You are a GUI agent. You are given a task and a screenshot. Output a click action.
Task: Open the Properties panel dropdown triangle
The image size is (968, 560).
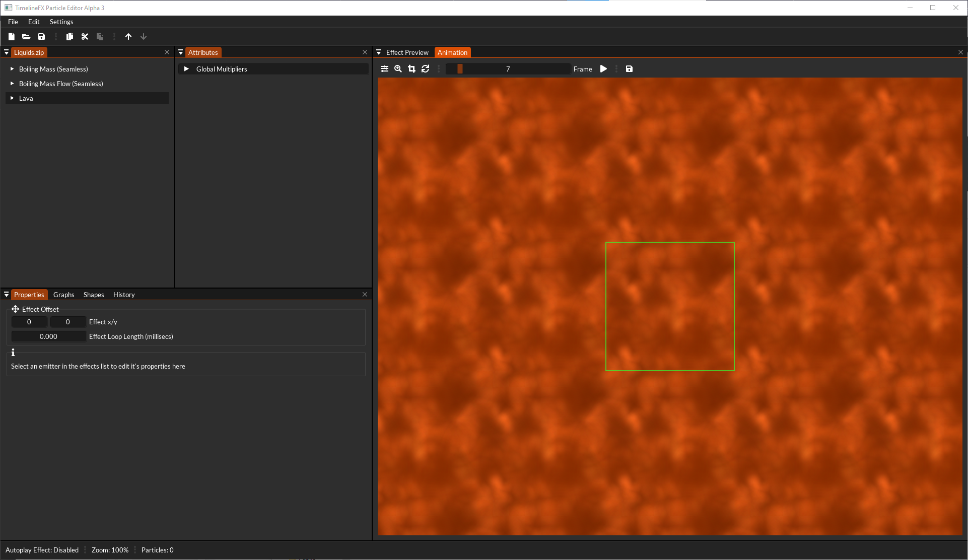pos(7,295)
